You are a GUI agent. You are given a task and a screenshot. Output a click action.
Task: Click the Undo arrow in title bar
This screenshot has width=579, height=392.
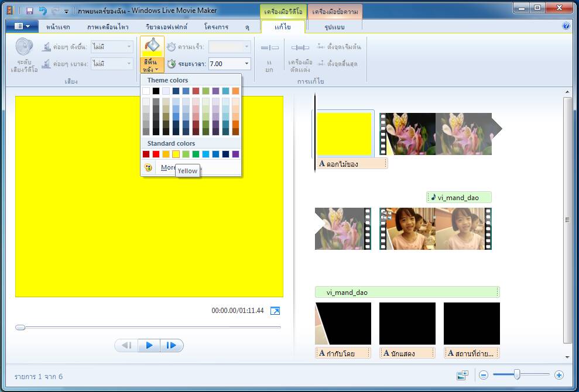[42, 11]
